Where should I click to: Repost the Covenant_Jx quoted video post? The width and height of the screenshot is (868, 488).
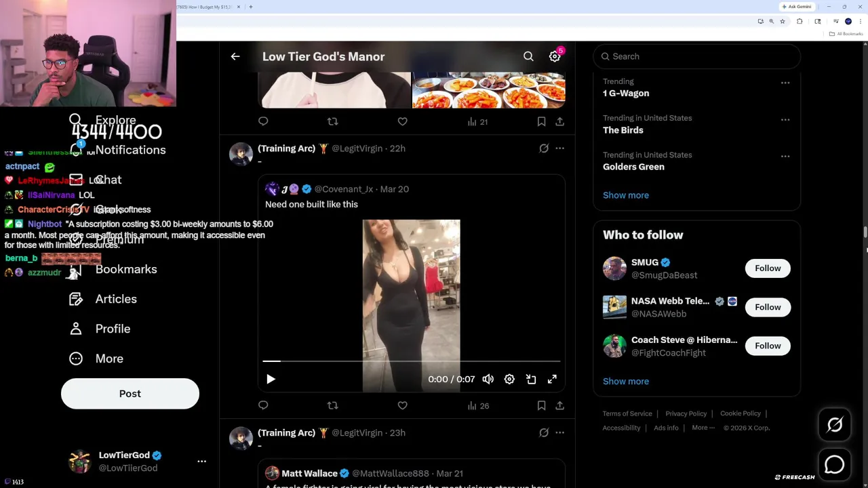332,405
